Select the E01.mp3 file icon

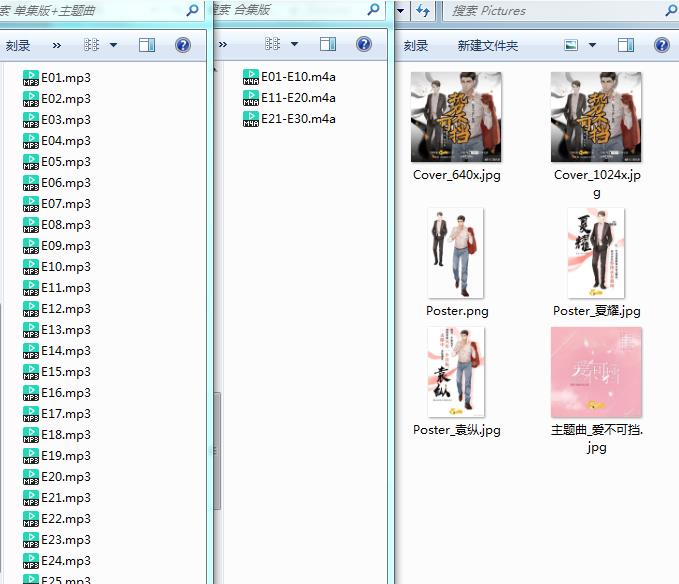[x=31, y=78]
